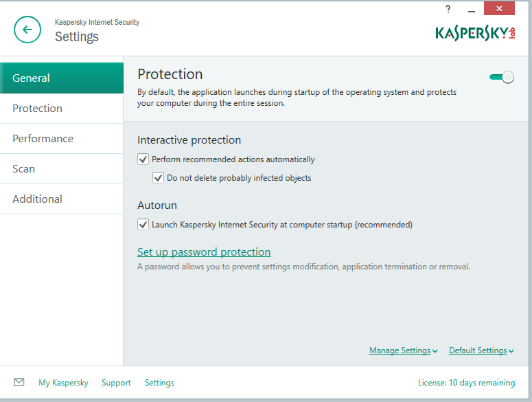Viewport: 532px width, 402px height.
Task: Open help with the question mark icon
Action: 448,9
